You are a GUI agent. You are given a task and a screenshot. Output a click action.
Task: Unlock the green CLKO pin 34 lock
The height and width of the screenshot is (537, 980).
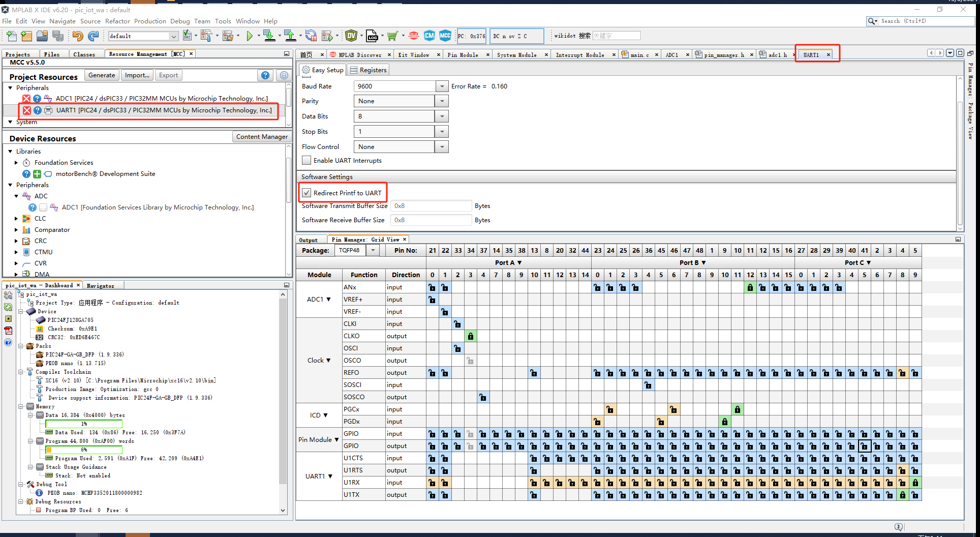[x=471, y=336]
